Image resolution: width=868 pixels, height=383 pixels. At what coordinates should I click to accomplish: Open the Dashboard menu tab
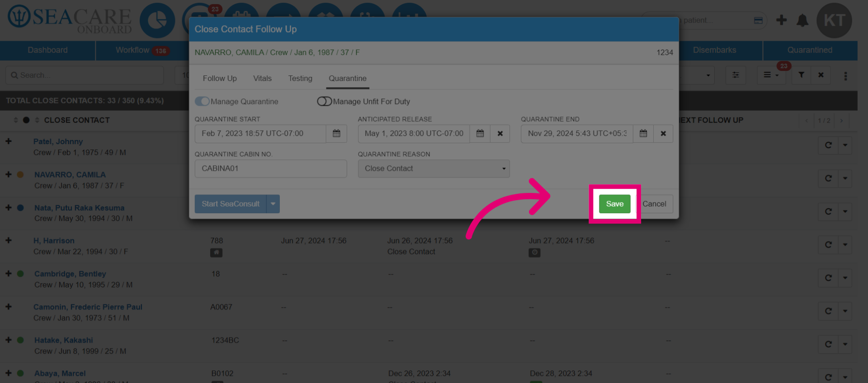point(47,50)
